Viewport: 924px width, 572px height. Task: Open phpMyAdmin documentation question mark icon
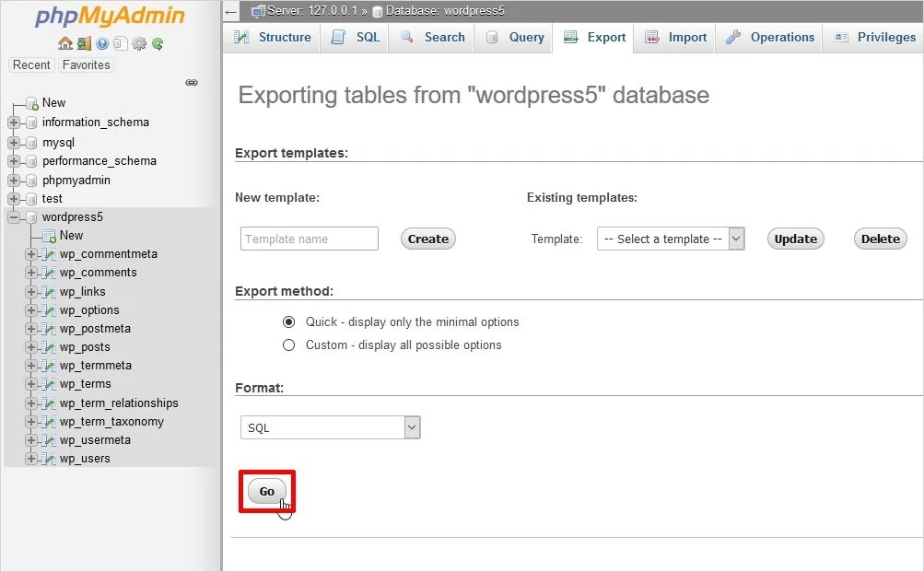click(101, 44)
